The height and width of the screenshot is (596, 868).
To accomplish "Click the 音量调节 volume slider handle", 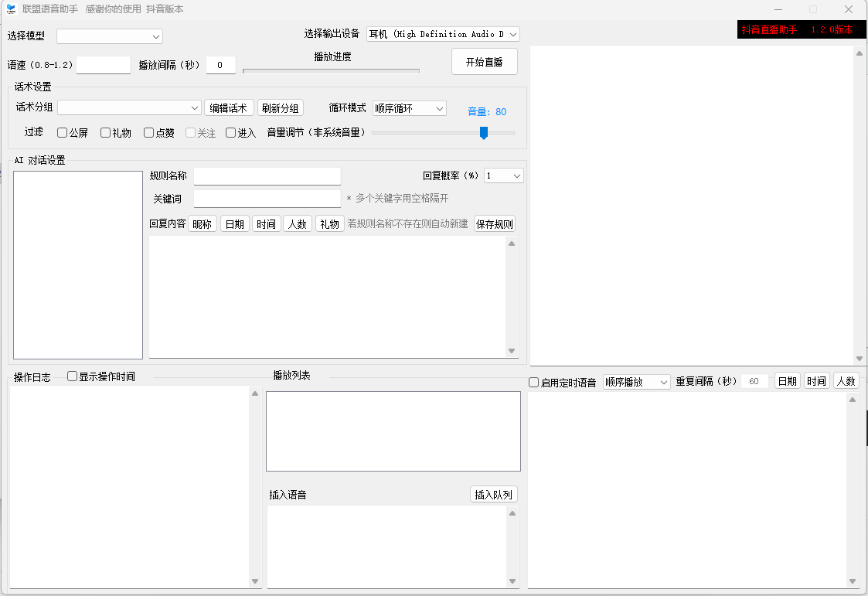I will pos(484,133).
